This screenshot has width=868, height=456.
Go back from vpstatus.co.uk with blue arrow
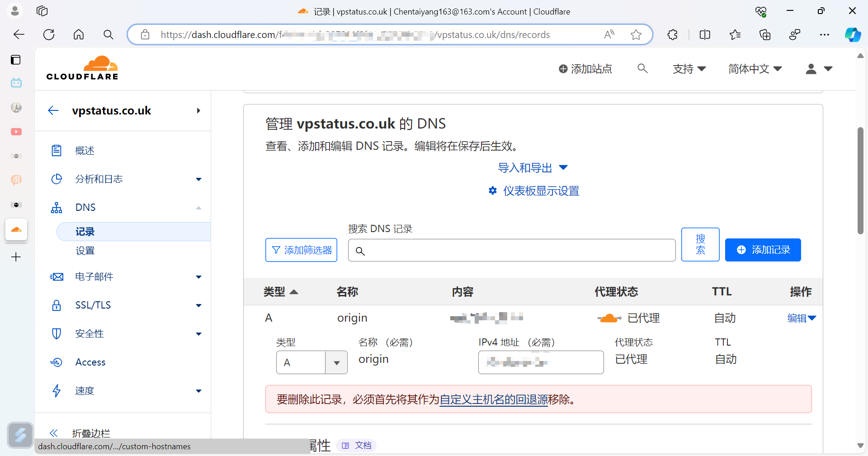coord(53,110)
